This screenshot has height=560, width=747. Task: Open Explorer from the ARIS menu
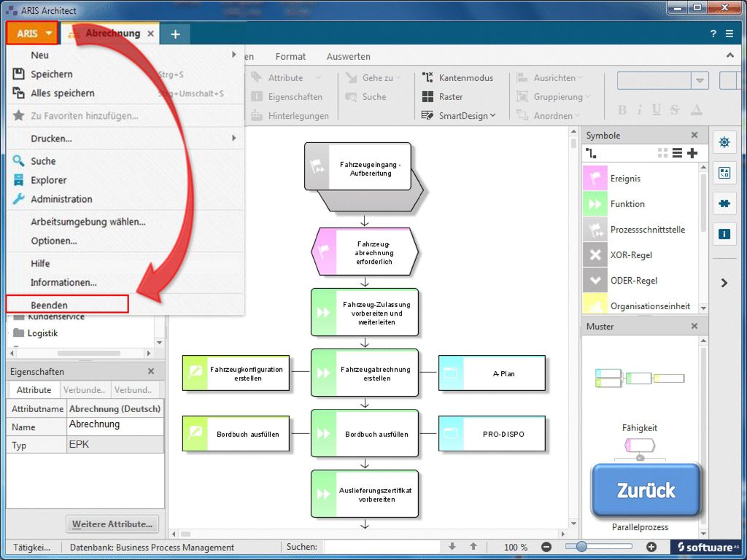[126, 180]
